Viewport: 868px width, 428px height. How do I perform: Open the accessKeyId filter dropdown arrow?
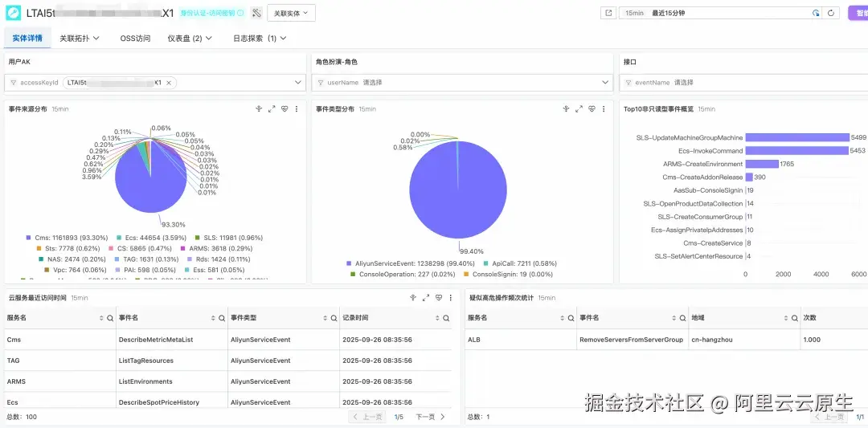point(297,83)
